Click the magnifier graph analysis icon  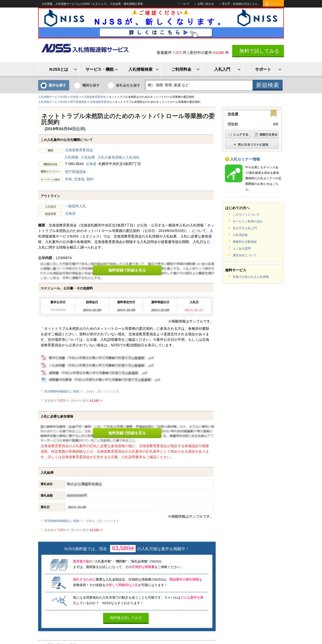pyautogui.click(x=59, y=601)
